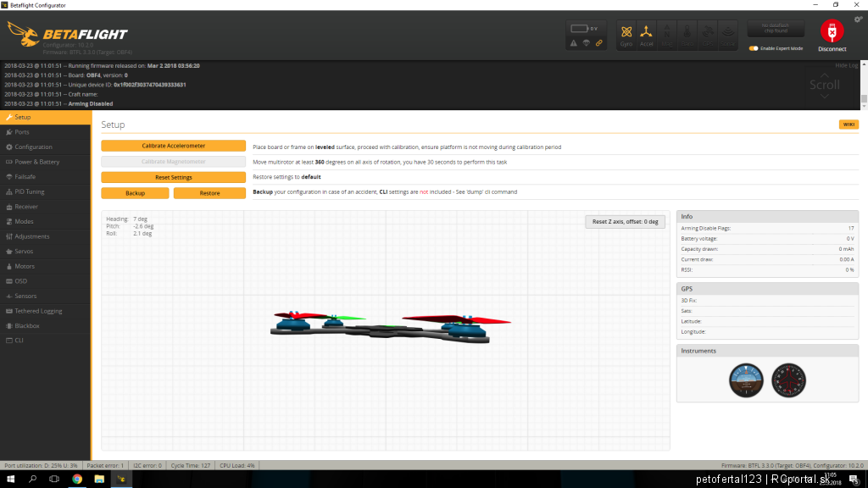This screenshot has height=488, width=868.
Task: Click the Gyro sensor icon
Action: tap(626, 36)
